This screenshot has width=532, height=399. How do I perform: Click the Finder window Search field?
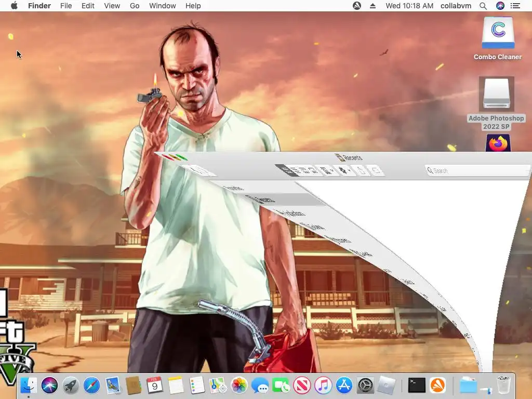(478, 170)
